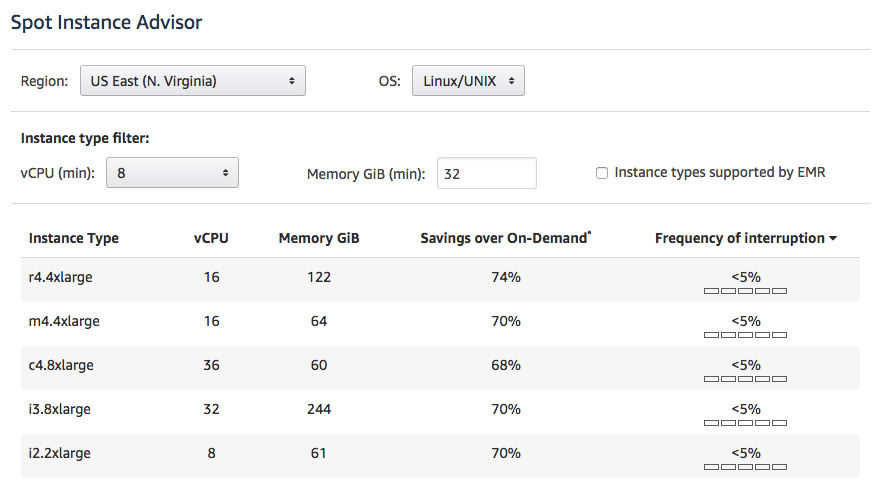Select the c4.8xlarge instance row
This screenshot has height=482, width=876.
tap(440, 368)
